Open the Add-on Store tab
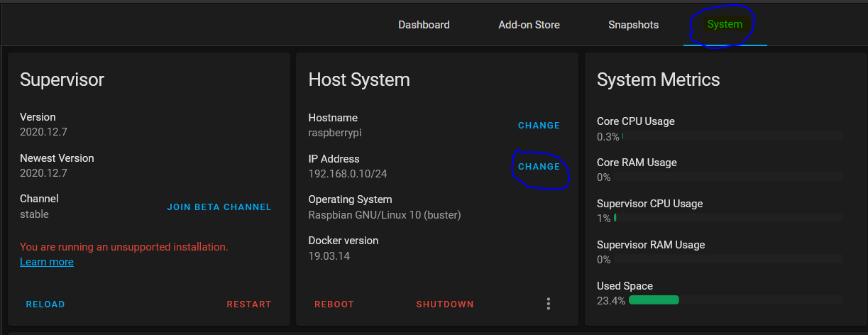Screen dimensions: 868x335 click(529, 25)
